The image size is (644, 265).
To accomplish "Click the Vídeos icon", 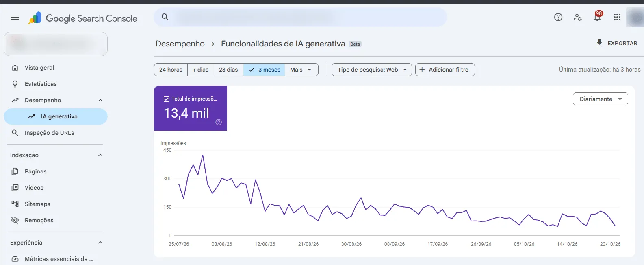I will [x=15, y=188].
